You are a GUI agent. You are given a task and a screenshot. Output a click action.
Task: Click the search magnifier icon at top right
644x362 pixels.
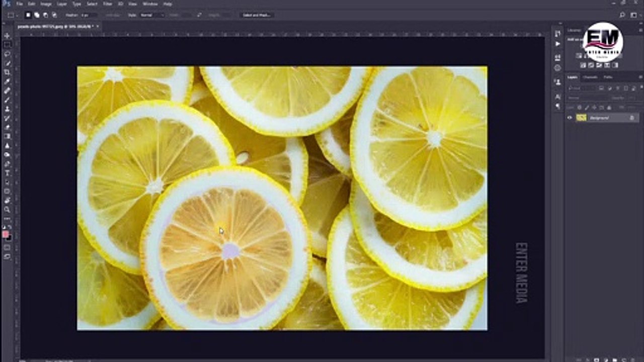(x=622, y=15)
